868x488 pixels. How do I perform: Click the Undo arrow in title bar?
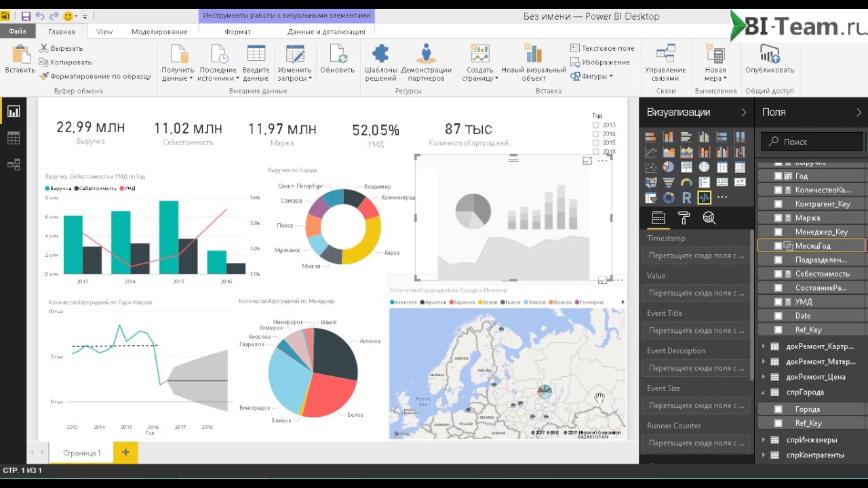tap(40, 16)
